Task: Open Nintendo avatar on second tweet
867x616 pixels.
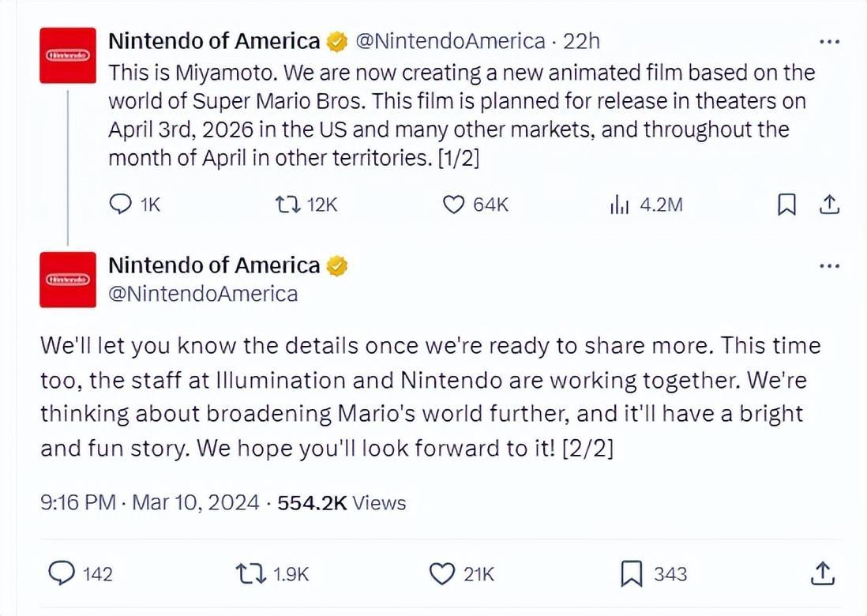Action: [x=68, y=280]
